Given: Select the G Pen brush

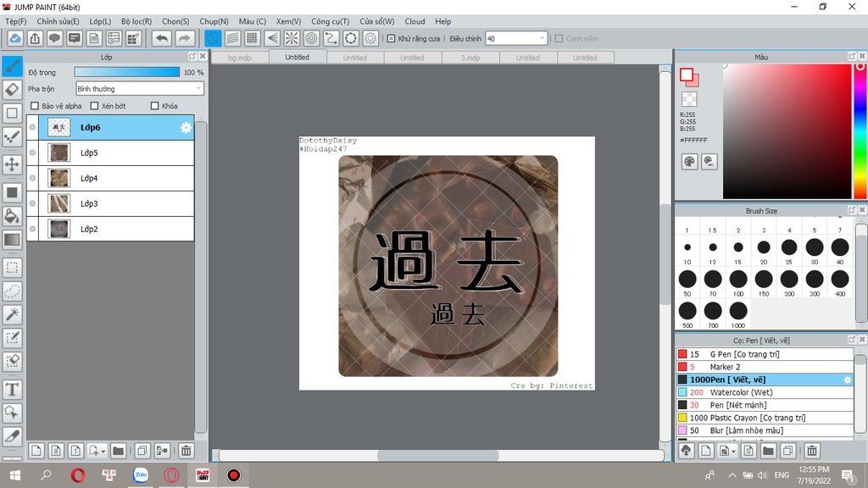Looking at the screenshot, I should (765, 354).
